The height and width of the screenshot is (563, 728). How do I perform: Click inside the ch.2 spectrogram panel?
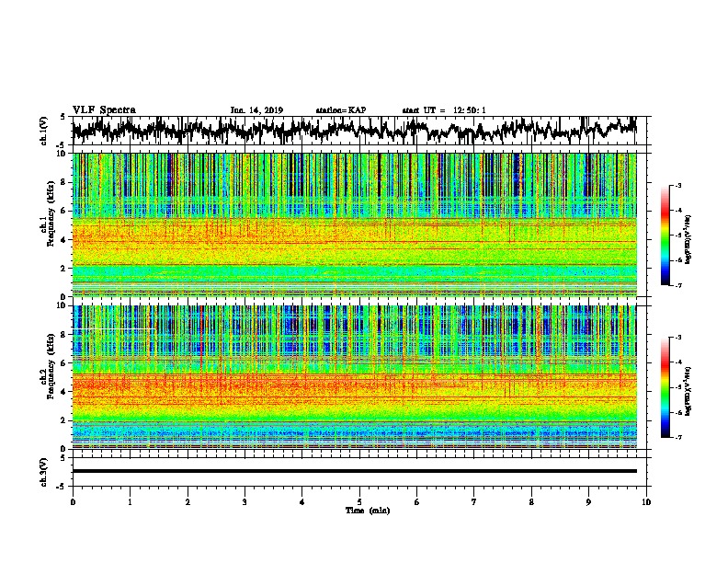pyautogui.click(x=354, y=377)
